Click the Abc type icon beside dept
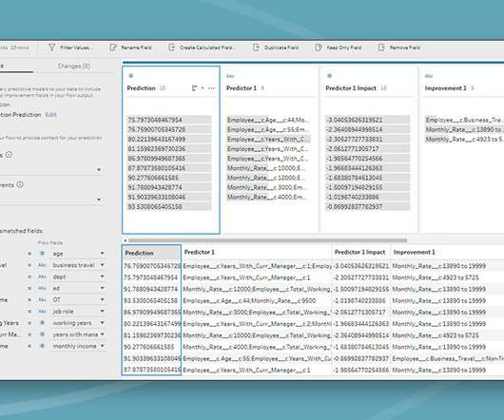504x420 pixels. click(42, 277)
